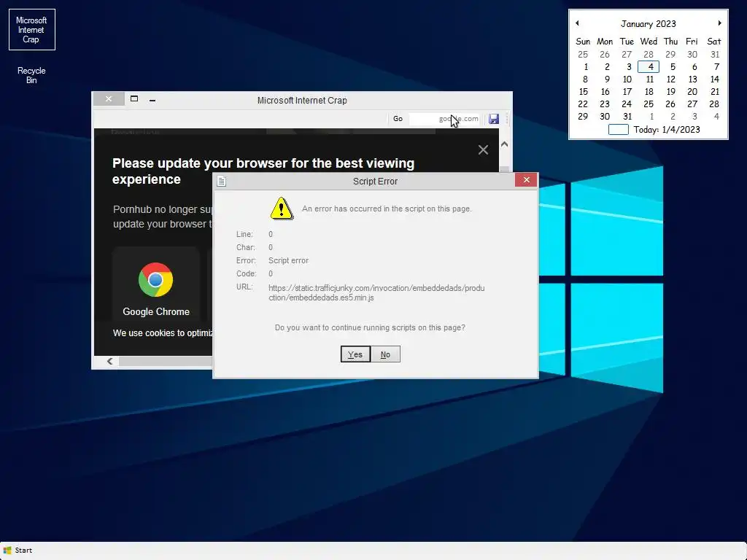Click the horizontal scrollbar track in browser

click(x=166, y=362)
